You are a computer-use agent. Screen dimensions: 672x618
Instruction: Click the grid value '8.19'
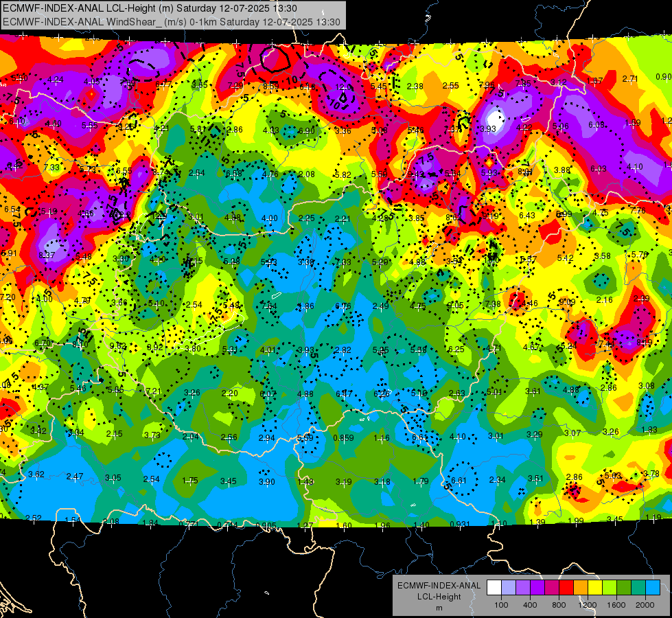click(644, 342)
